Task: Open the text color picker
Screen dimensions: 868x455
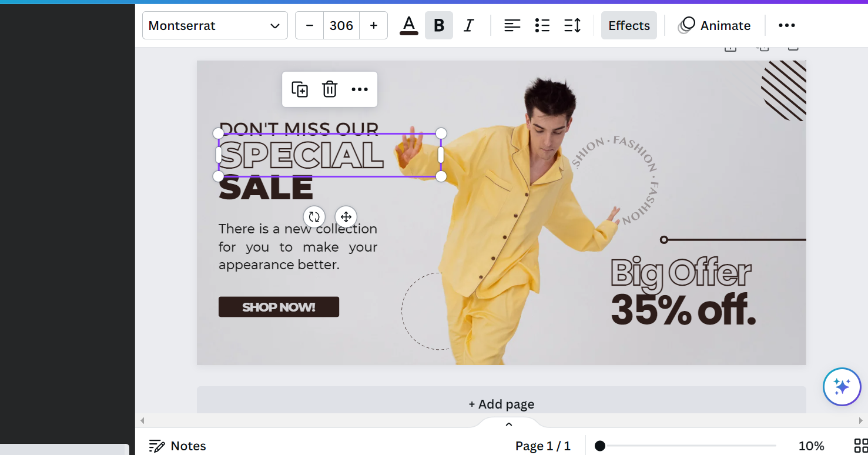Action: click(409, 25)
